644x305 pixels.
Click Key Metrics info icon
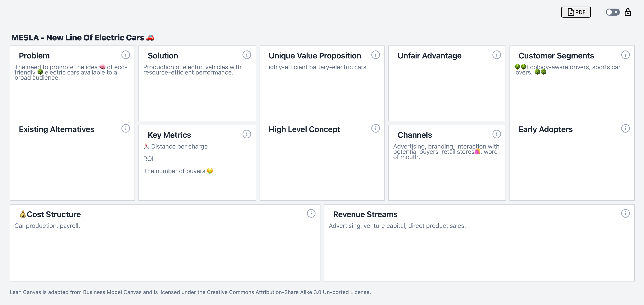tap(246, 134)
